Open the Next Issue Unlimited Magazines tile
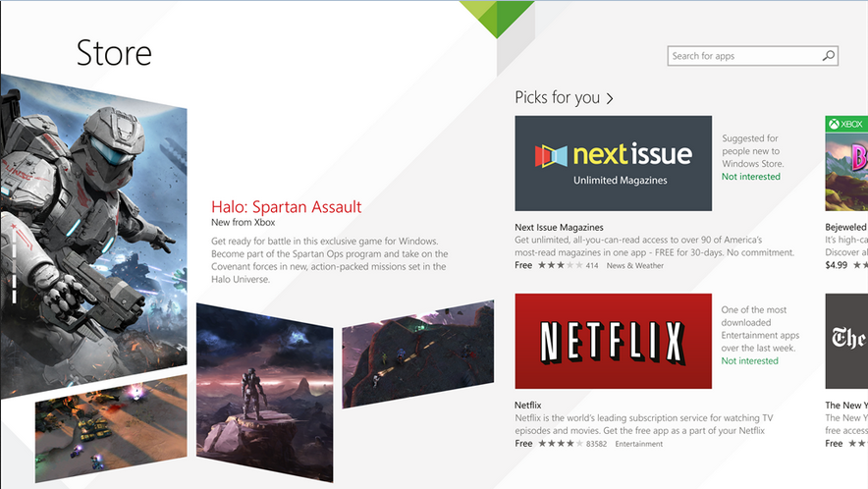 point(614,163)
